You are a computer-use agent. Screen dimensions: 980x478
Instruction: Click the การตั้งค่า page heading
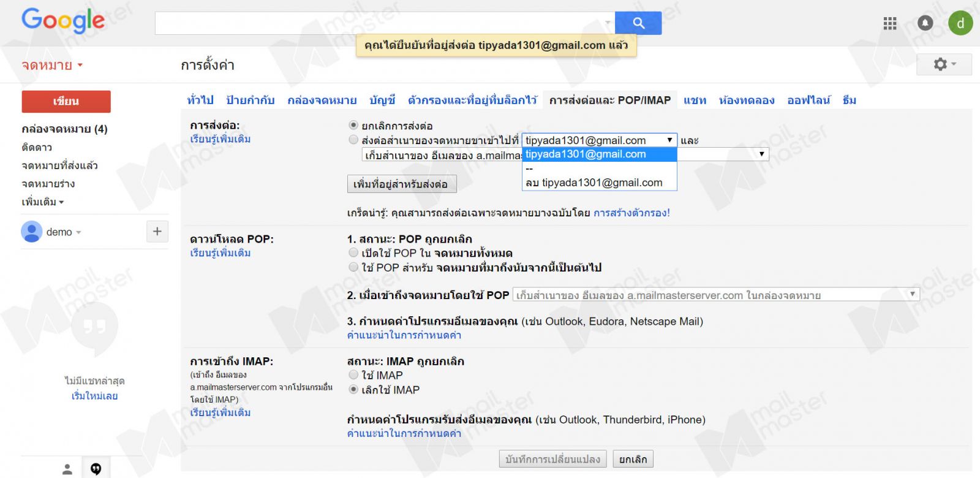208,65
